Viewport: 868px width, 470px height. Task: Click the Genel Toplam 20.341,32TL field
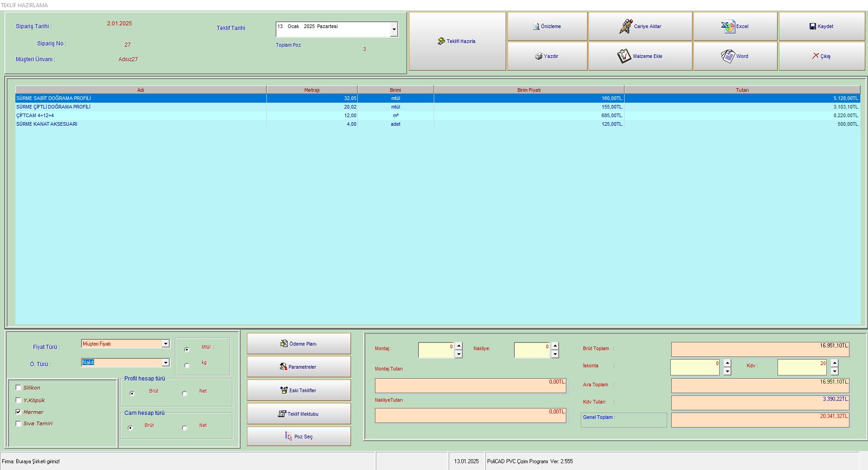(760, 420)
